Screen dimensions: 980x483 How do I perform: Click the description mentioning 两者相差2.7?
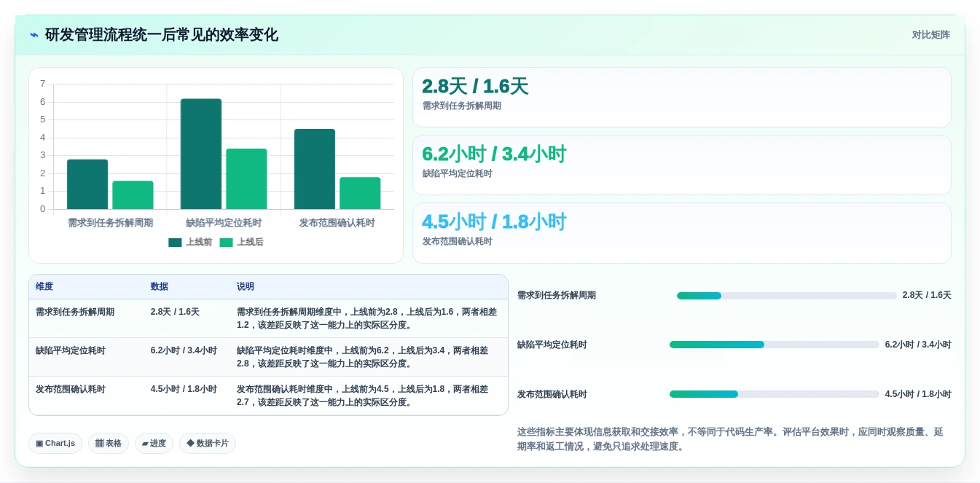363,396
